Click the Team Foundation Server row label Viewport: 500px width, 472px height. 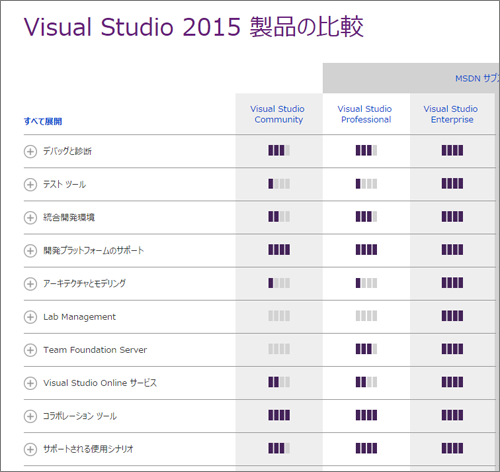click(95, 350)
